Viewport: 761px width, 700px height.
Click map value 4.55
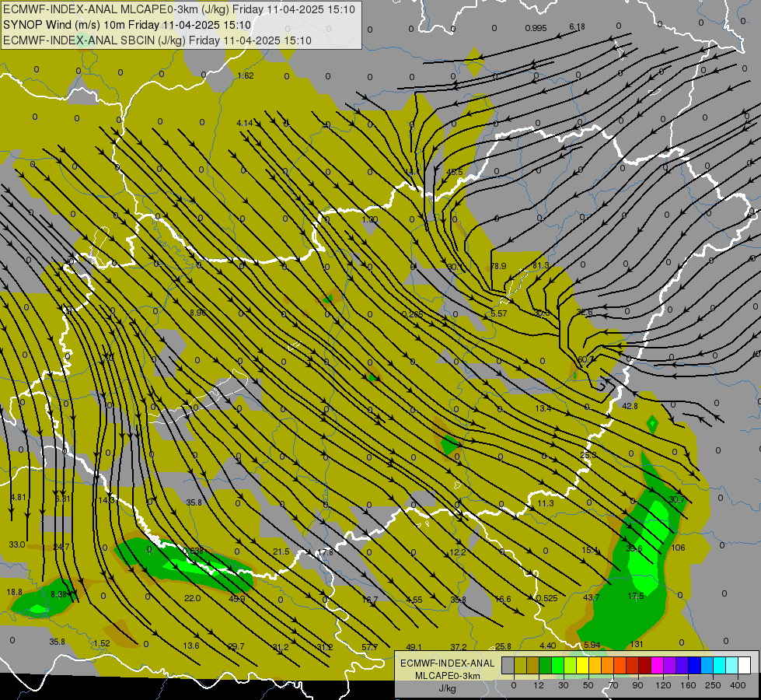tap(414, 600)
